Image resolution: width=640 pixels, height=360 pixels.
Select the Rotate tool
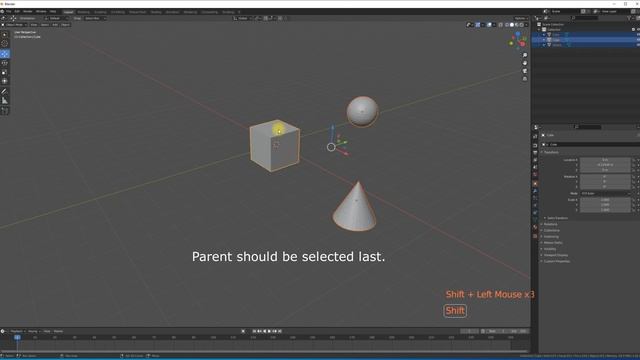pos(5,63)
